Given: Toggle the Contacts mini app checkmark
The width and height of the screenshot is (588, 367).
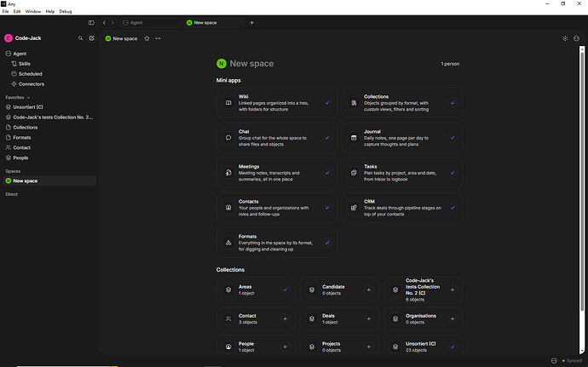Looking at the screenshot, I should [x=327, y=208].
